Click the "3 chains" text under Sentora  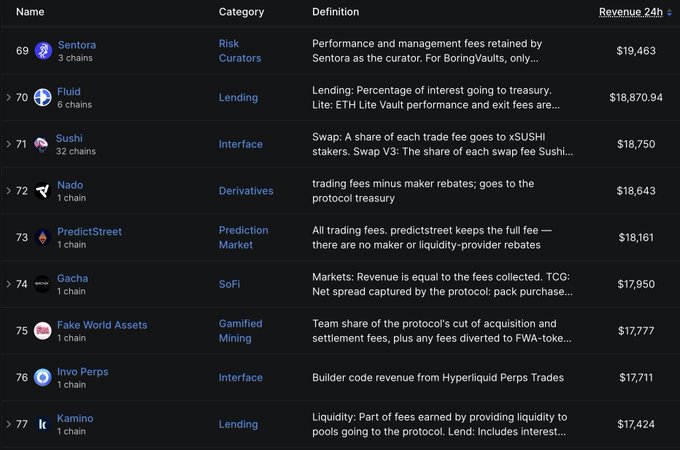pyautogui.click(x=75, y=58)
